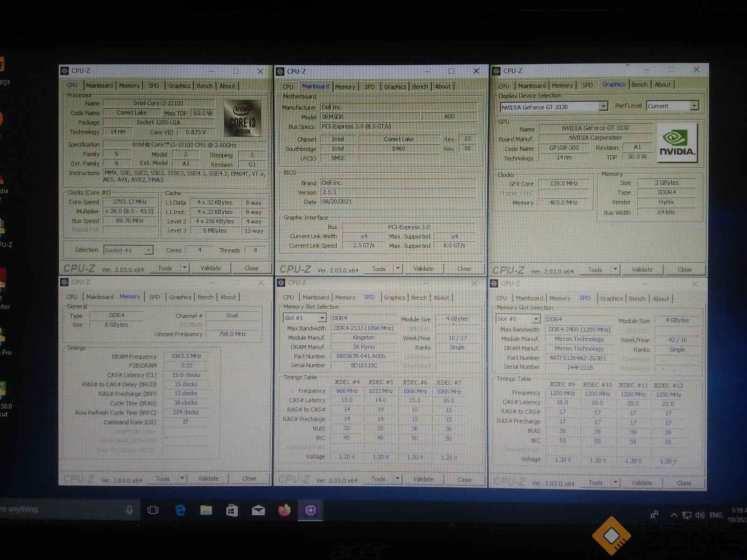Click Validate in Slot #2 SPD window
The image size is (747, 560).
(642, 483)
